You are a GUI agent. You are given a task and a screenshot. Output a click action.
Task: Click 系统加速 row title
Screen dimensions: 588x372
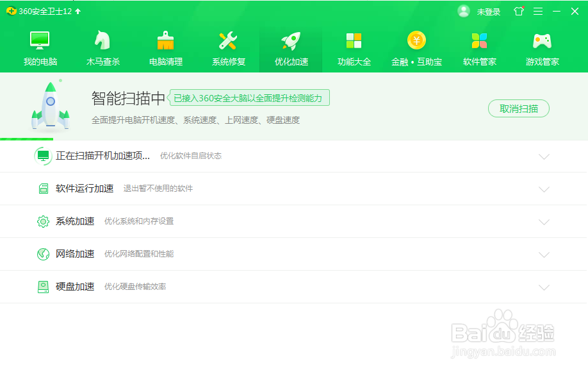tap(75, 221)
